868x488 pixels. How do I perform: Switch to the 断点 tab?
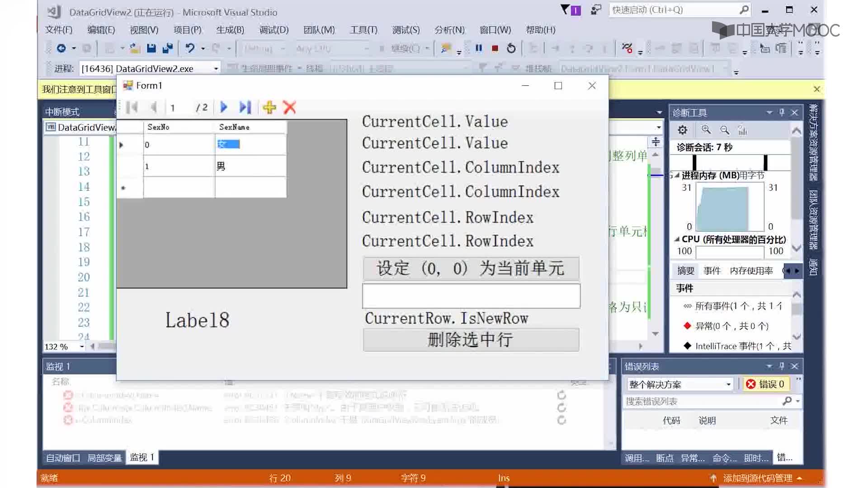tap(665, 458)
